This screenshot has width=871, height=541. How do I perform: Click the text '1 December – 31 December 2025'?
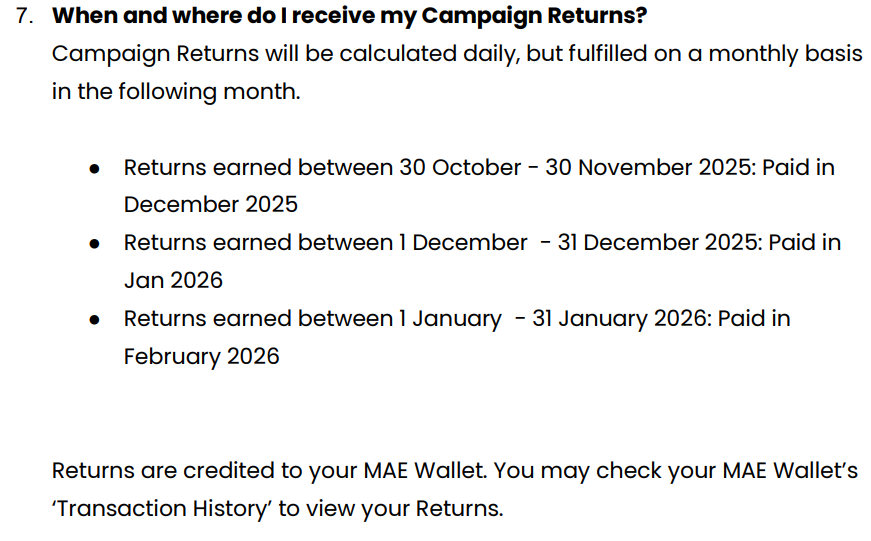point(580,243)
